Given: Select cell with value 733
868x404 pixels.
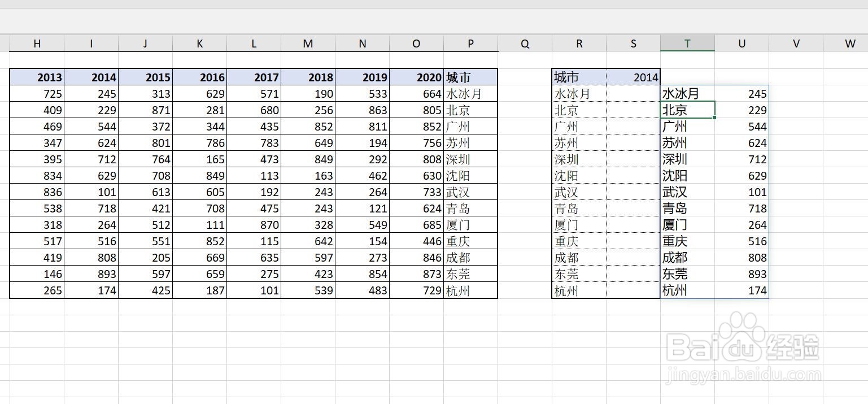Looking at the screenshot, I should [x=416, y=192].
